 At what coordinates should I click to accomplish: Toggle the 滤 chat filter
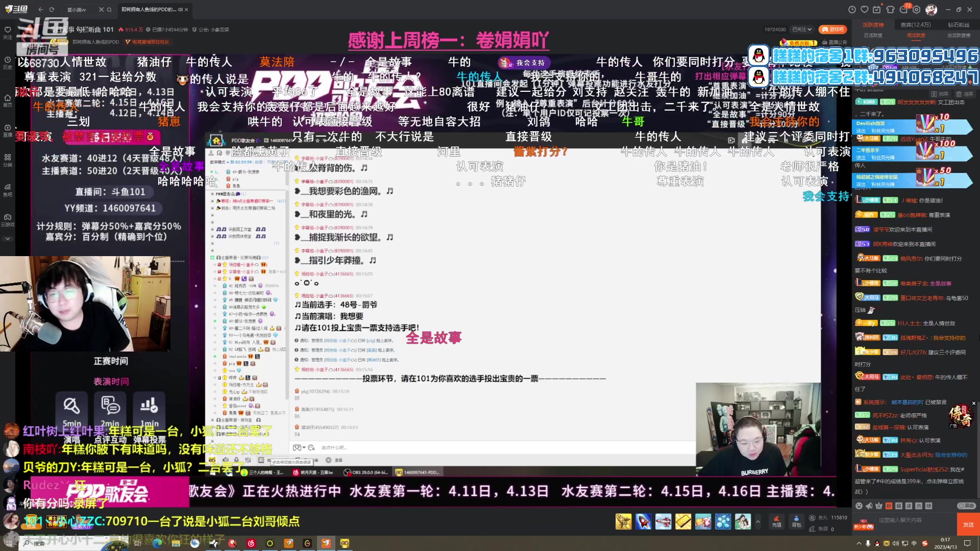(x=909, y=506)
